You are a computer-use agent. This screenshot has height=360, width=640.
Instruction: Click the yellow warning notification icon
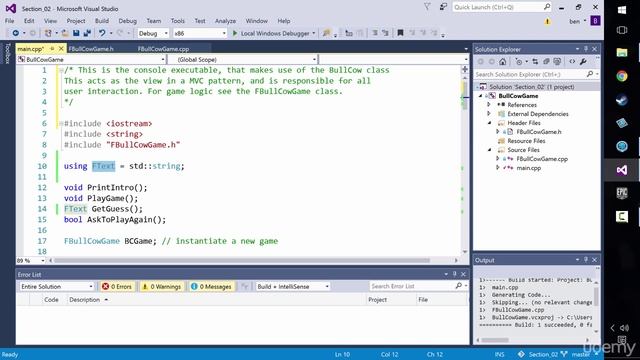tap(547, 21)
